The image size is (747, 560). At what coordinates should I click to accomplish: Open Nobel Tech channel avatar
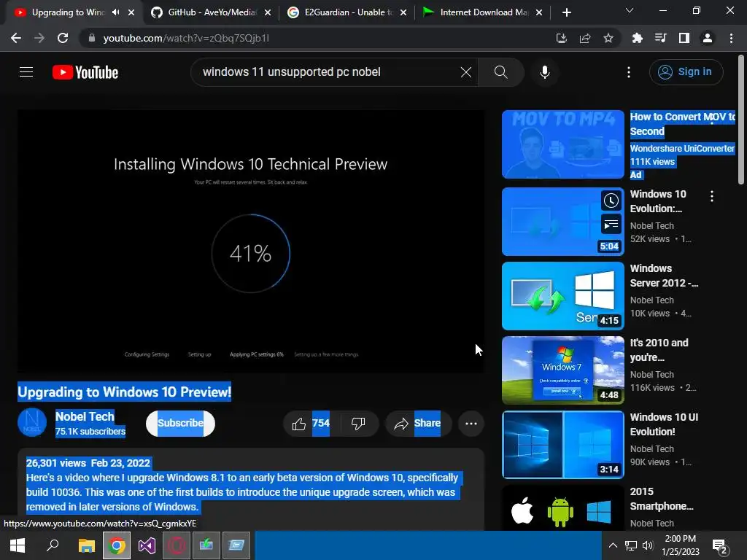(x=32, y=423)
